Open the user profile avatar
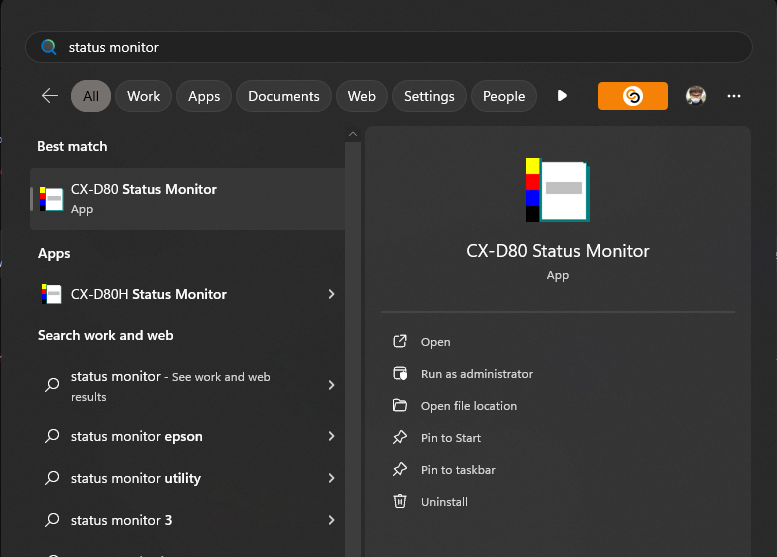The height and width of the screenshot is (557, 777). coord(696,96)
